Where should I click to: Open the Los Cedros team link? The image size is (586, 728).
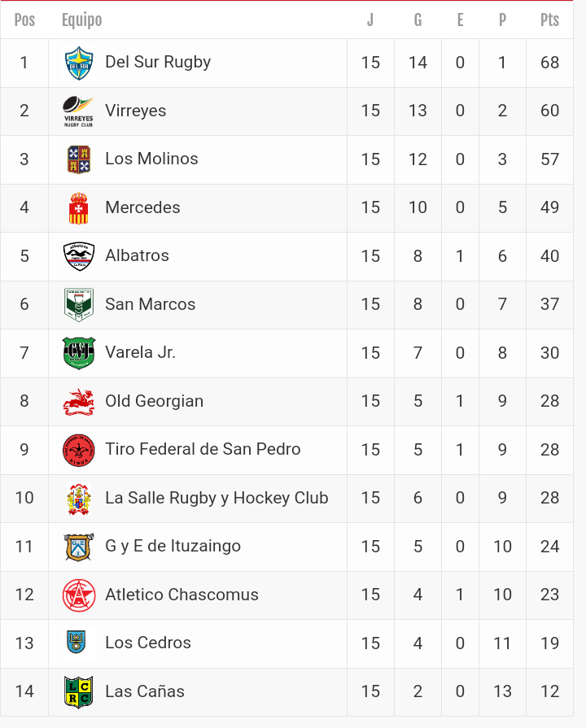(x=148, y=643)
